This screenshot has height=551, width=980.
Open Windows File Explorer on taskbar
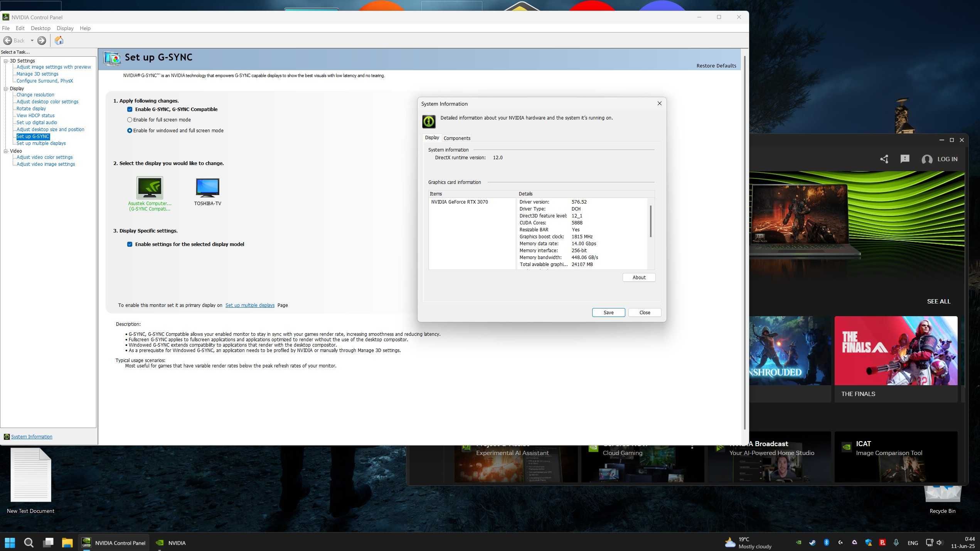click(67, 543)
